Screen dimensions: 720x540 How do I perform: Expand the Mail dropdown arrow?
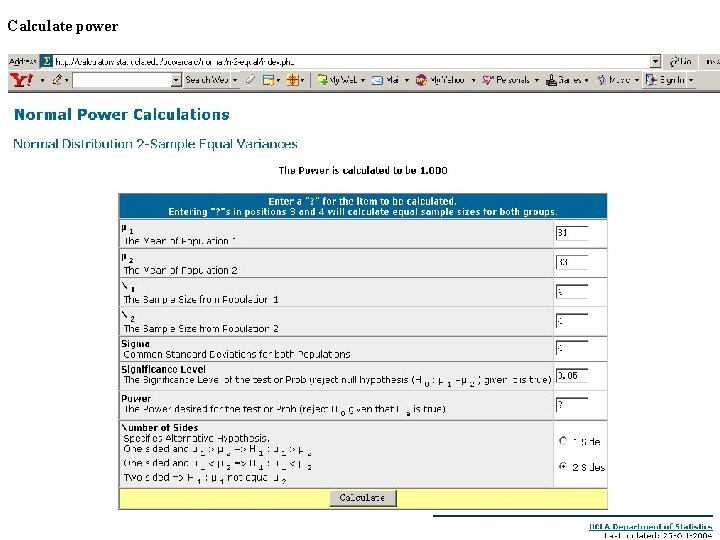coord(406,80)
